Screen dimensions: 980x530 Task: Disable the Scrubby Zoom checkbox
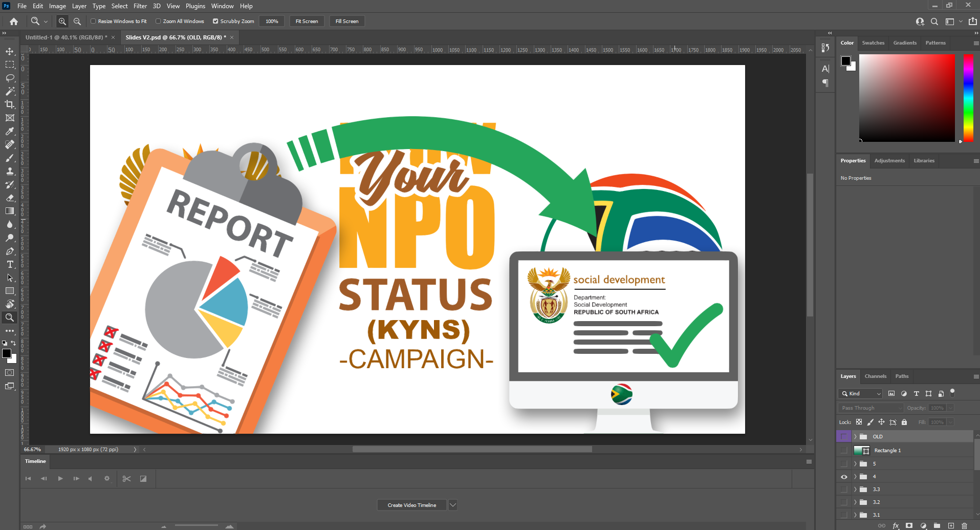[x=215, y=21]
